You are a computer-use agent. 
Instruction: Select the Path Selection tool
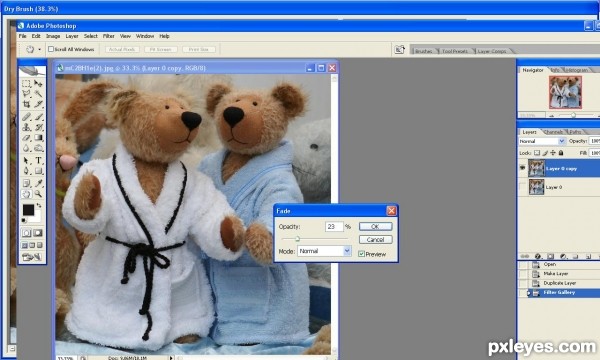pyautogui.click(x=26, y=161)
